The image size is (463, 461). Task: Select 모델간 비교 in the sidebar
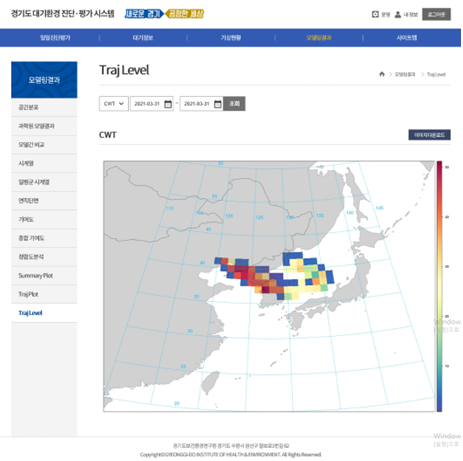44,145
